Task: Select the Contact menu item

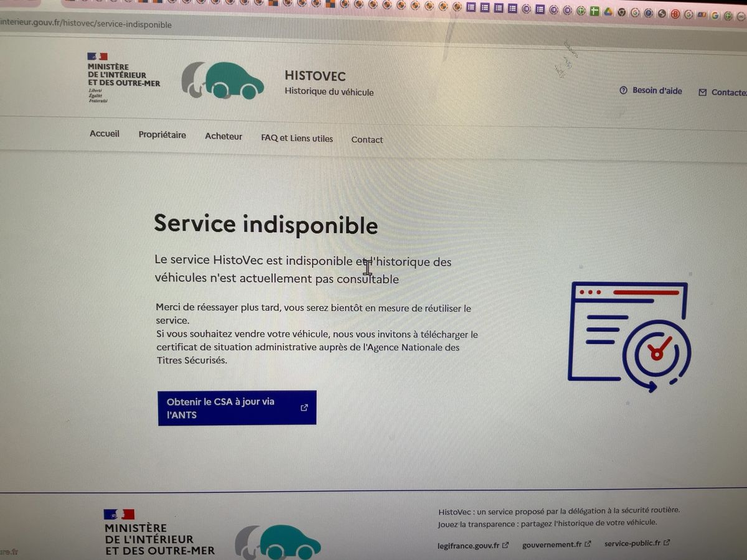Action: coord(367,139)
